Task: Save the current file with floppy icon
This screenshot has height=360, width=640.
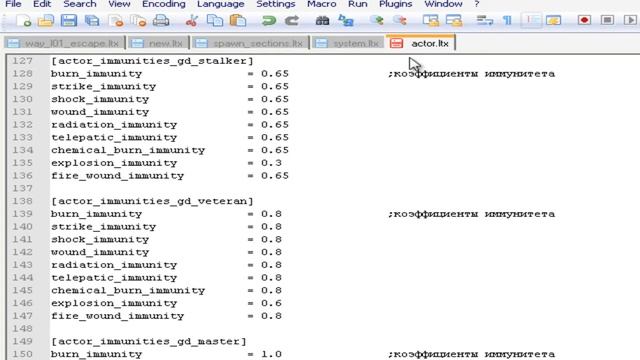Action: (69, 20)
